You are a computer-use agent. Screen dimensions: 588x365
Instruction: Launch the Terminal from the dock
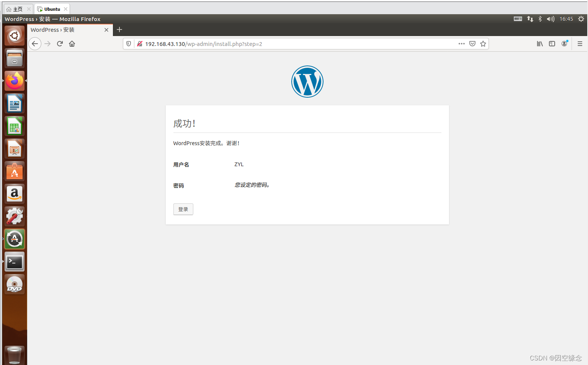(14, 262)
